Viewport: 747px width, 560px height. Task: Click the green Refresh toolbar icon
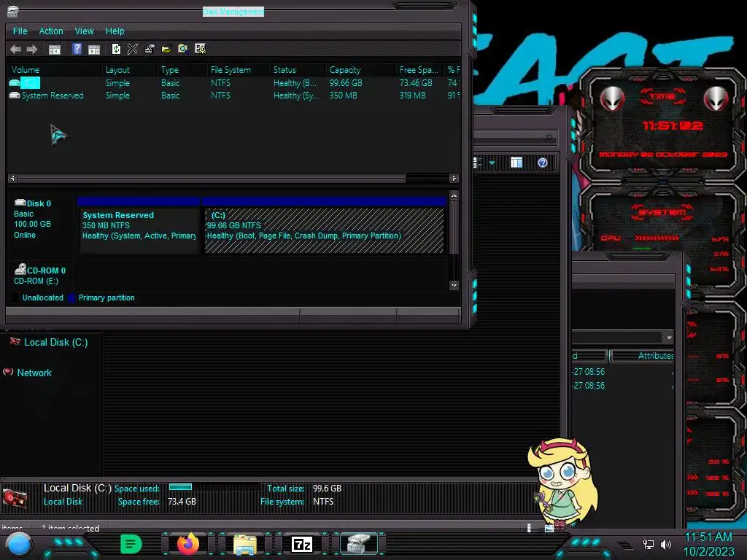(116, 49)
